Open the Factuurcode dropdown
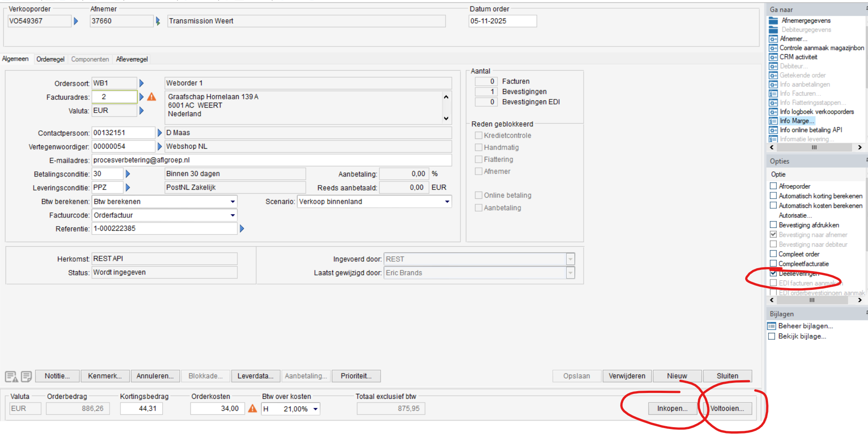The image size is (868, 434). coord(232,215)
